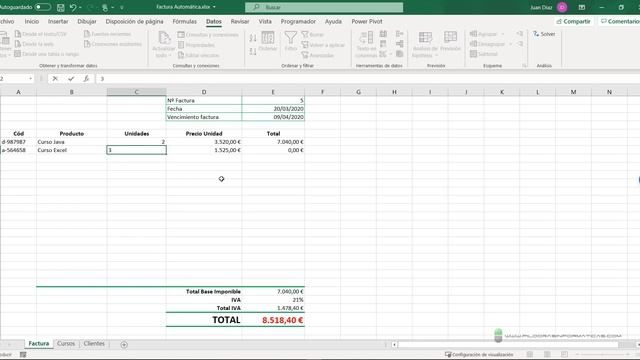Image resolution: width=640 pixels, height=360 pixels.
Task: Open the Esquema dialog launcher
Action: 524,65
